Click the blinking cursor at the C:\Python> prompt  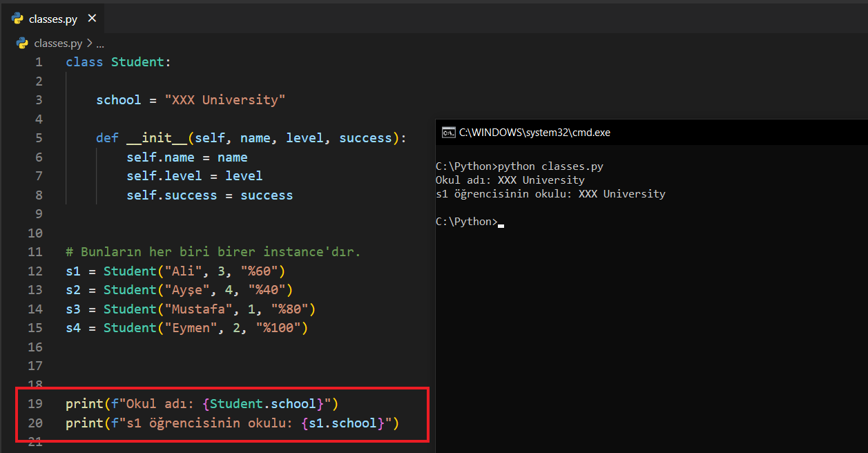click(501, 222)
